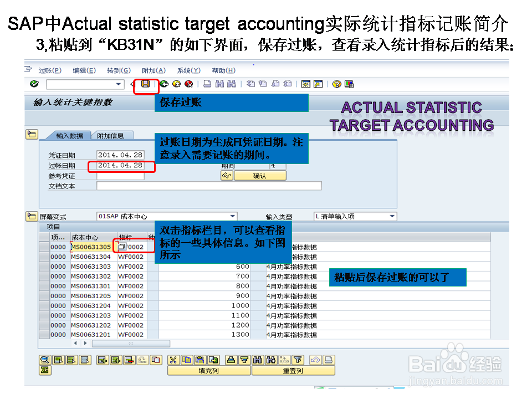Image resolution: width=532 pixels, height=399 pixels.
Task: Collapse the header section expander icon
Action: (x=32, y=134)
